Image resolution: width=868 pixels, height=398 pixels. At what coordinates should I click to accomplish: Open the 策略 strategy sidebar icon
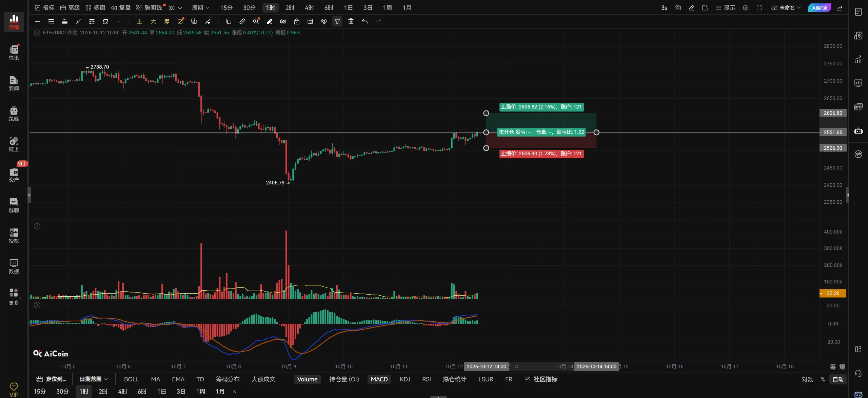(14, 114)
